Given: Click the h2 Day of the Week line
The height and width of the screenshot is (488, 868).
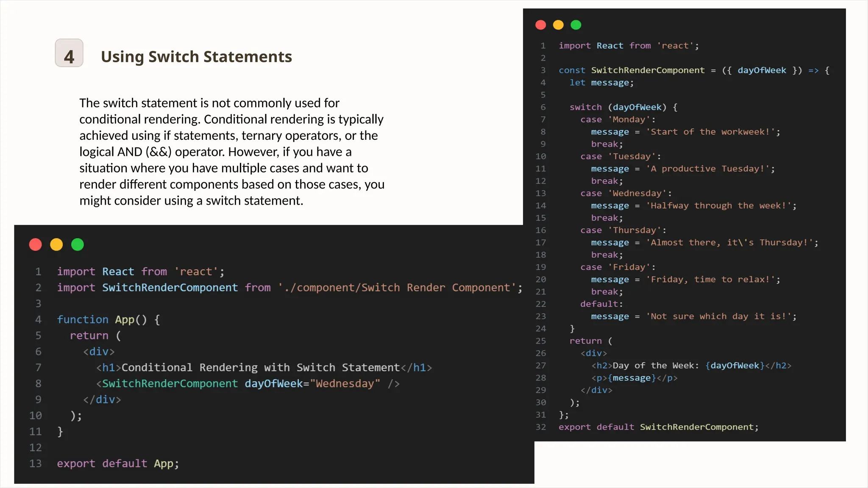Looking at the screenshot, I should [x=691, y=366].
